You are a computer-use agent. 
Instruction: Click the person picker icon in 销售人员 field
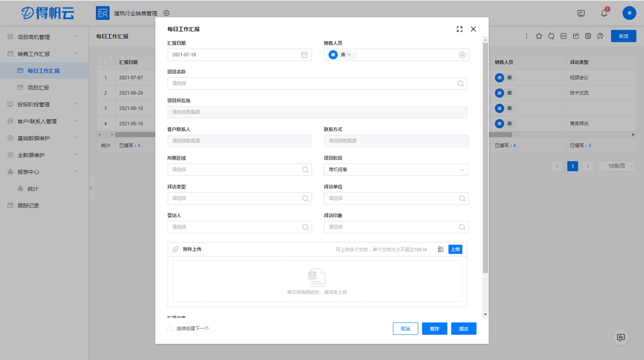[462, 55]
